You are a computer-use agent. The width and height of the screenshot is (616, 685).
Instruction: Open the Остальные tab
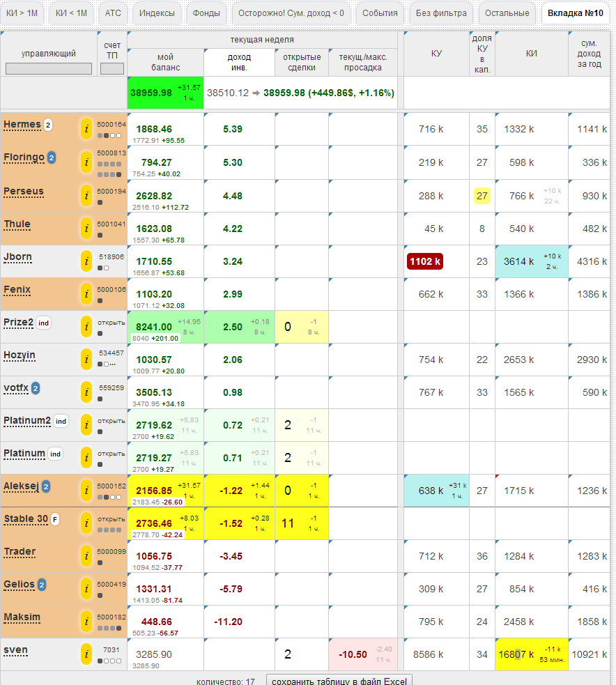click(507, 13)
